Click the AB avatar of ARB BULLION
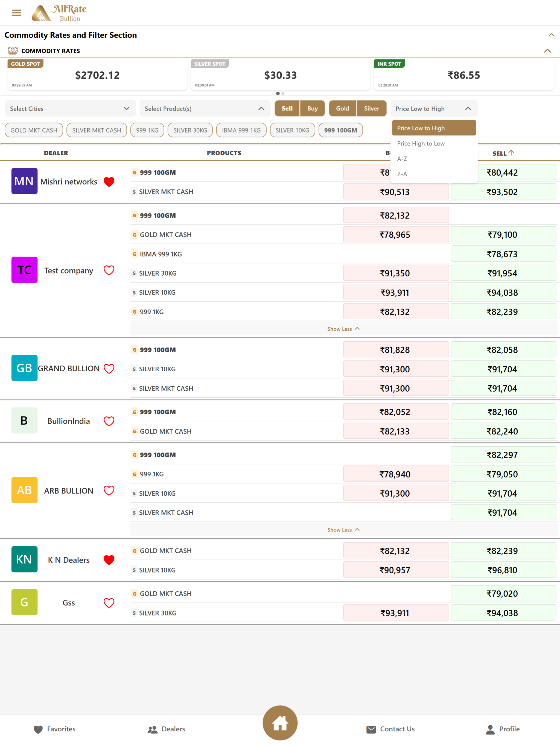Screen dimensions: 560x747 click(24, 490)
